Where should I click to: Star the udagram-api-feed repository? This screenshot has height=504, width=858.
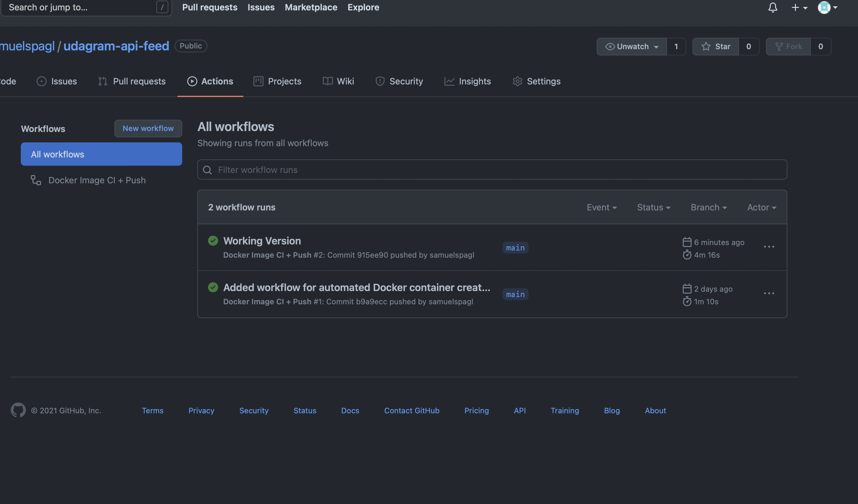click(x=716, y=46)
